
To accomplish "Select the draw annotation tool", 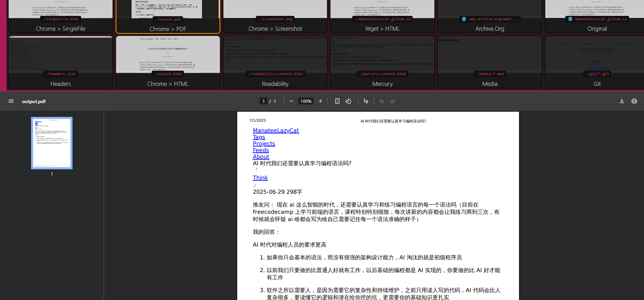I will 366,101.
